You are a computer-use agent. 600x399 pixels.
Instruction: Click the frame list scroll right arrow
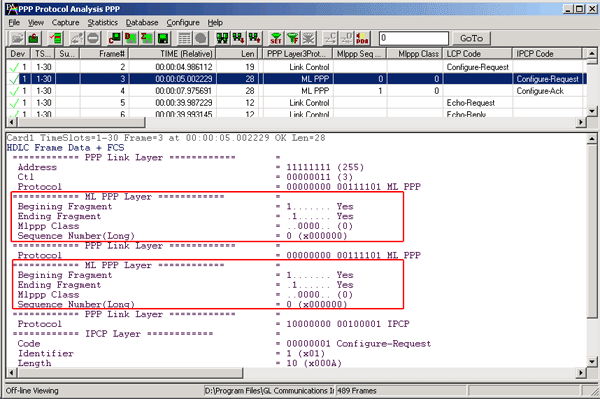[x=581, y=122]
